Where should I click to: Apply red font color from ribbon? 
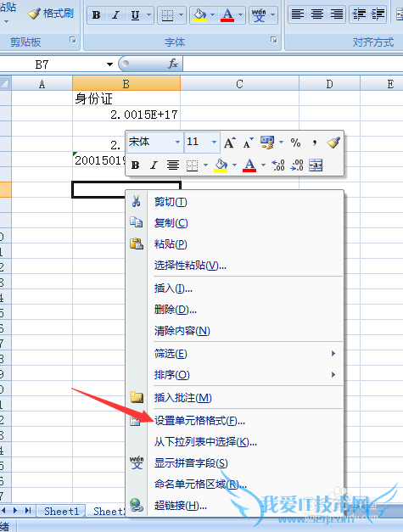(x=227, y=15)
